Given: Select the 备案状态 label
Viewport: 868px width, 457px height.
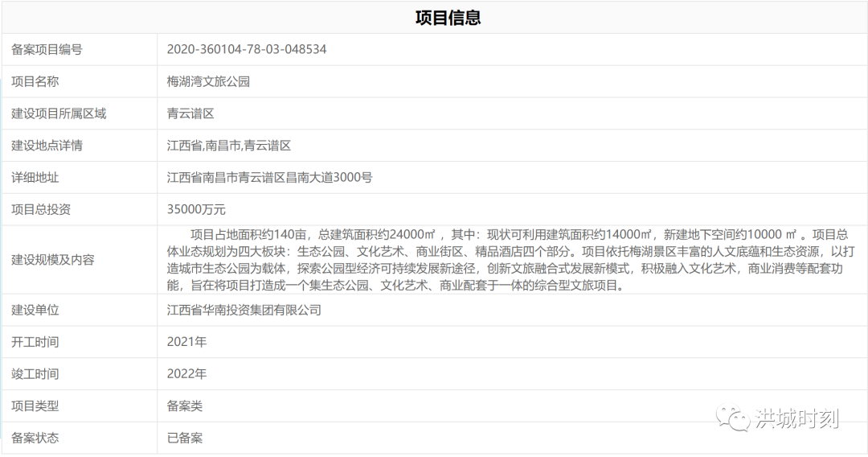Looking at the screenshot, I should (35, 438).
